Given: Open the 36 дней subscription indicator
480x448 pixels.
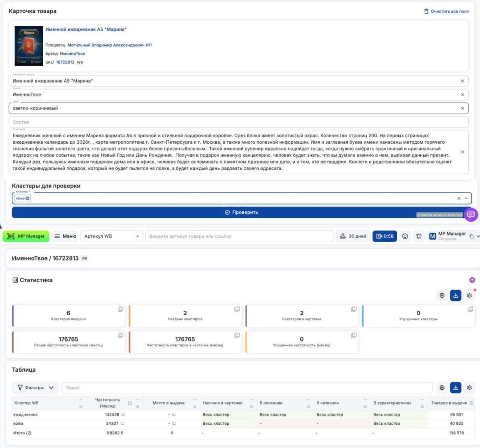Looking at the screenshot, I should click(353, 236).
